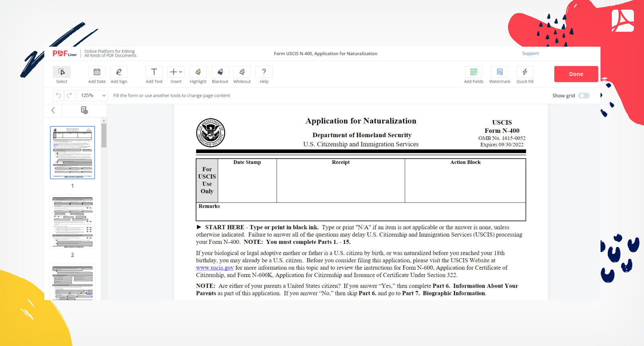Select page 3 thumbnail
This screenshot has height=346, width=644.
point(72,282)
